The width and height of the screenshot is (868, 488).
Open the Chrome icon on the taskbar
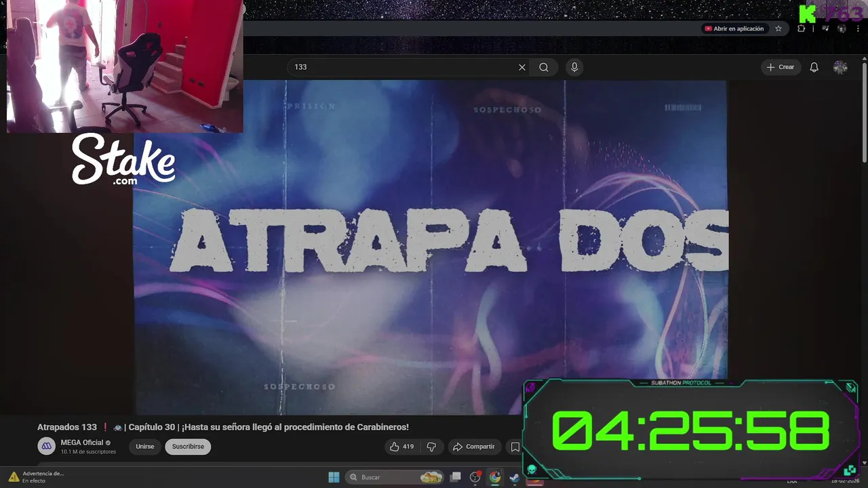click(x=495, y=477)
